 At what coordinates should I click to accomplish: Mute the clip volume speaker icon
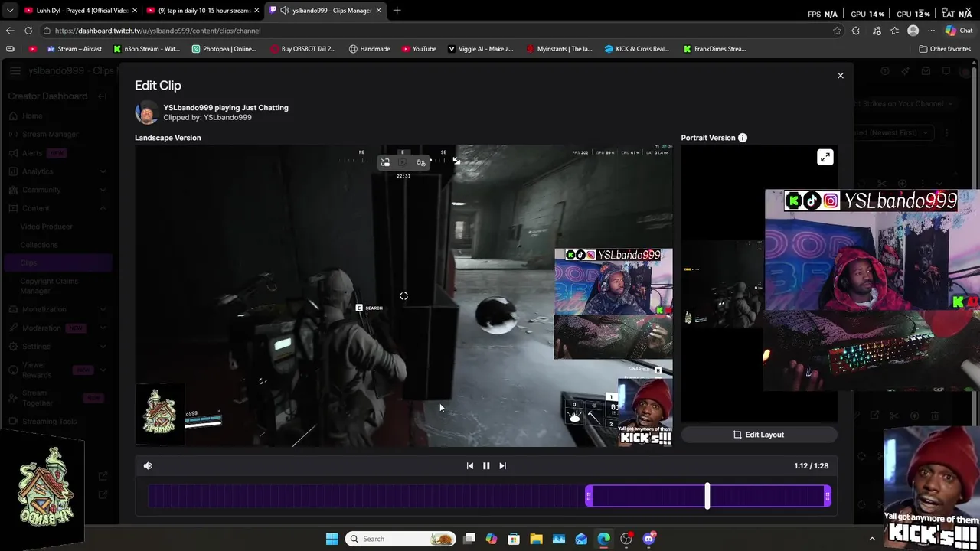coord(148,465)
